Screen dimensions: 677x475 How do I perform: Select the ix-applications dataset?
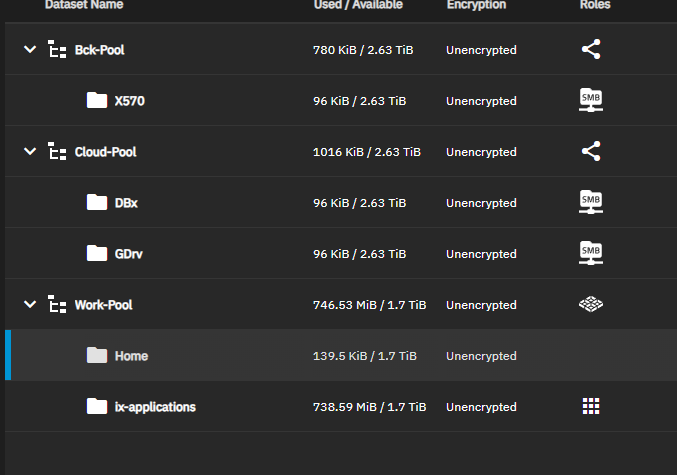tap(155, 407)
